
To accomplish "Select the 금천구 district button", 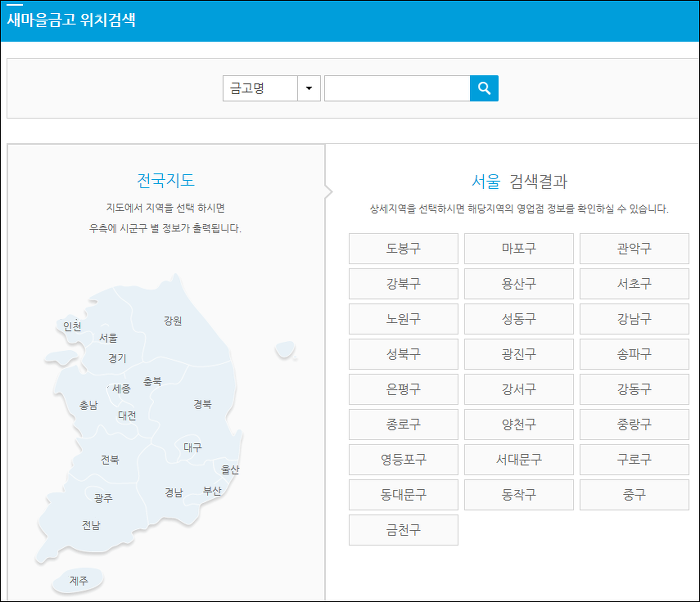I will pyautogui.click(x=404, y=530).
